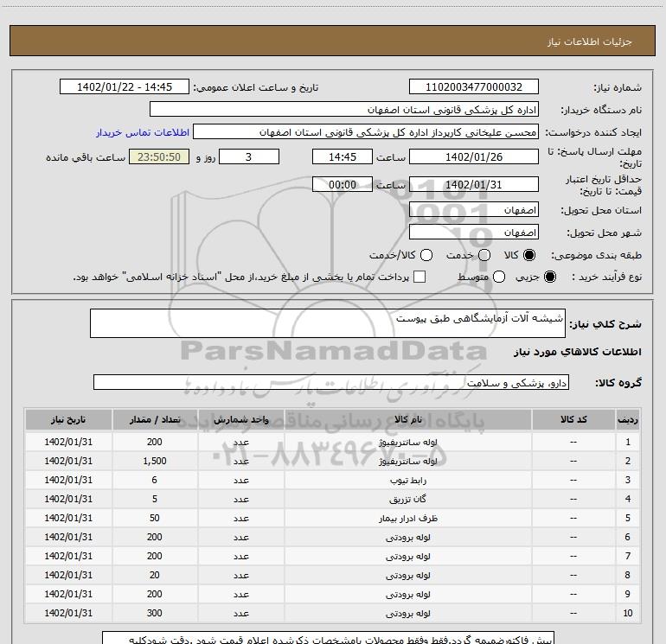Click the goods group field دارو، پزشکی و سلامت

coord(331,382)
